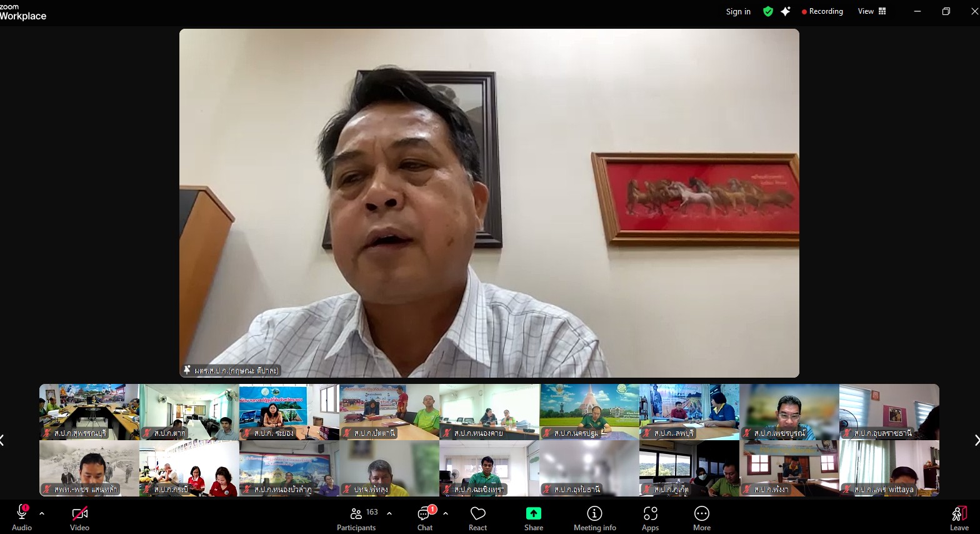Select the ส.ป.ก.อุบลราชธานี participant thumbnail

[x=889, y=412]
